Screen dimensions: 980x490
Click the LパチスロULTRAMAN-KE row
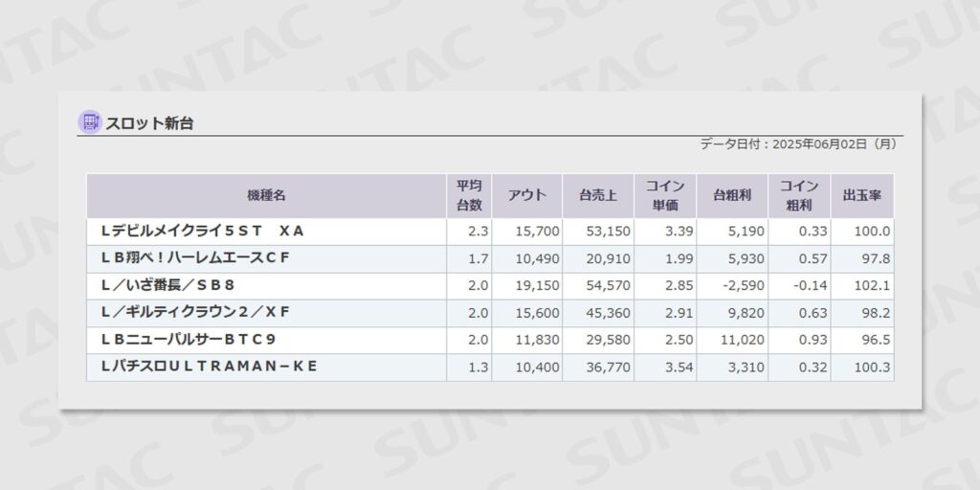[x=208, y=367]
